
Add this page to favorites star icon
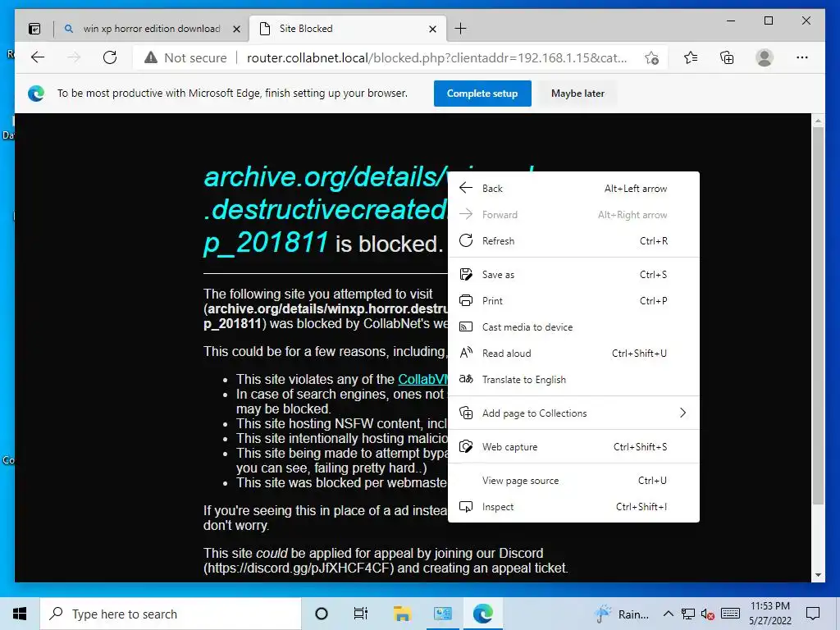point(651,58)
